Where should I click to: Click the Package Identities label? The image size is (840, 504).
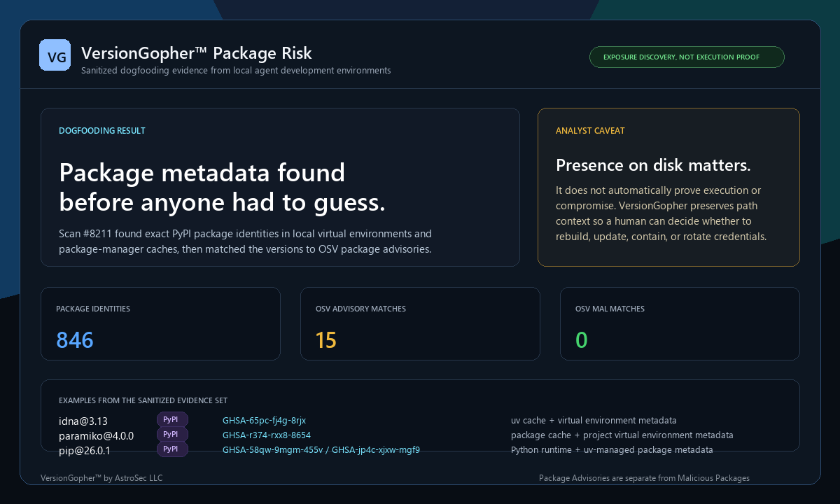(93, 309)
